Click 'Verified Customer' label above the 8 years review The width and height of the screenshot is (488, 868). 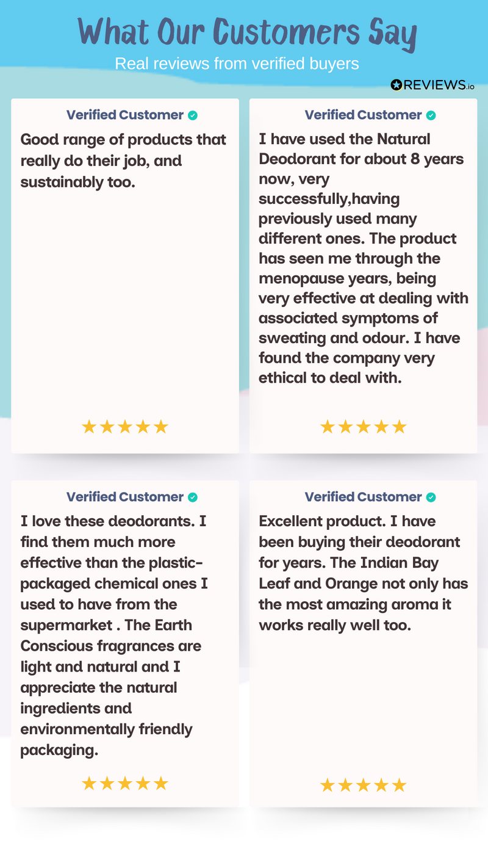(363, 115)
